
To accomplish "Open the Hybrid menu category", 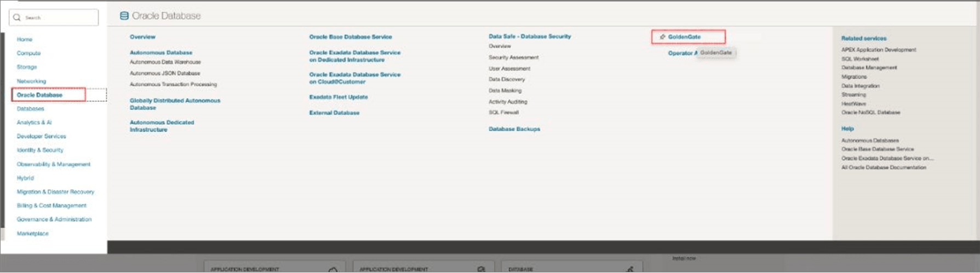I will pyautogui.click(x=25, y=178).
